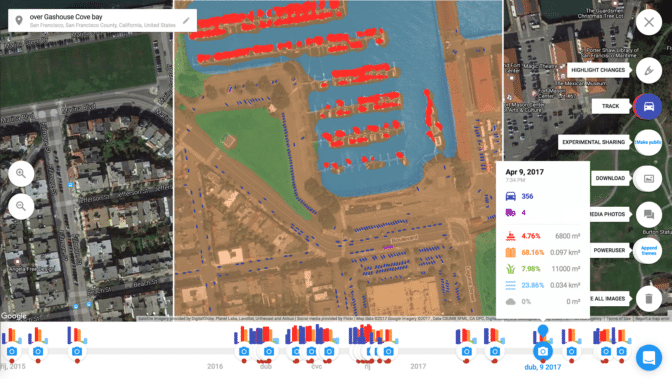This screenshot has height=379, width=672.
Task: Select the first 2015 timeline camera marker
Action: (12, 352)
